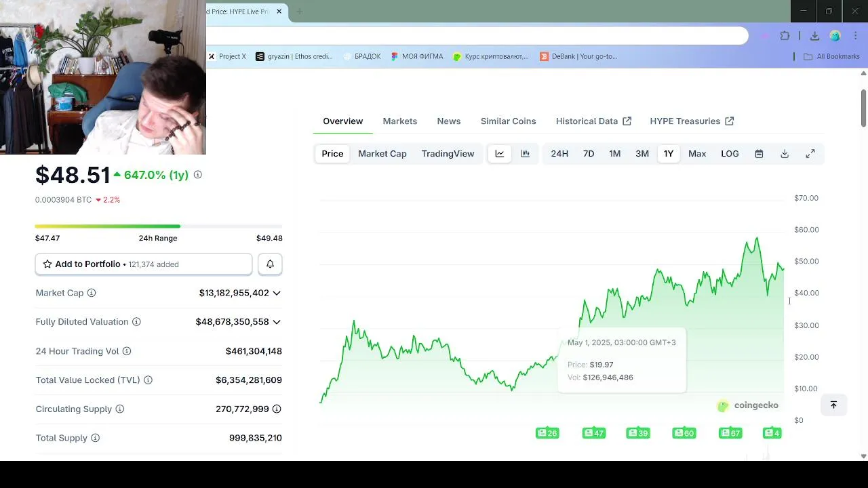The height and width of the screenshot is (488, 868).
Task: Show 24 Hour Trading Vol info tooltip
Action: coord(127,351)
